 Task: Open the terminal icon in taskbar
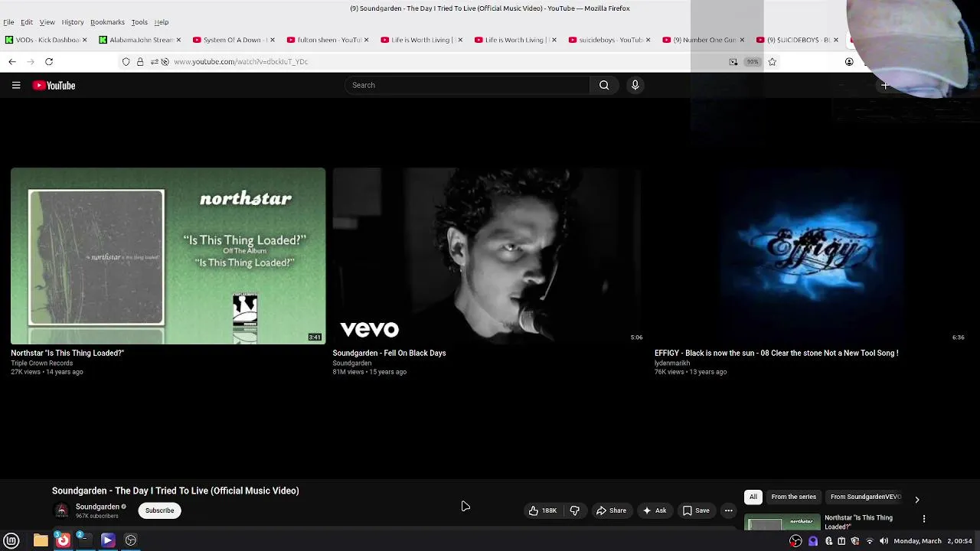point(84,540)
